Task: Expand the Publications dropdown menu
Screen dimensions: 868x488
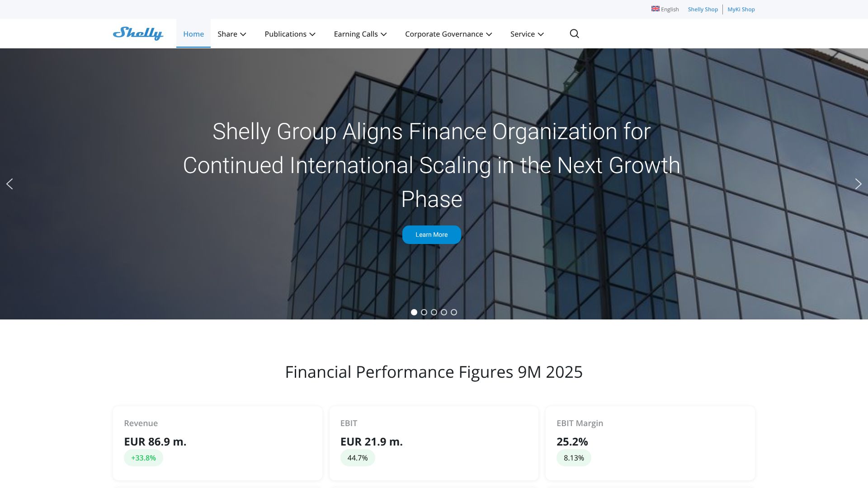Action: (x=290, y=34)
